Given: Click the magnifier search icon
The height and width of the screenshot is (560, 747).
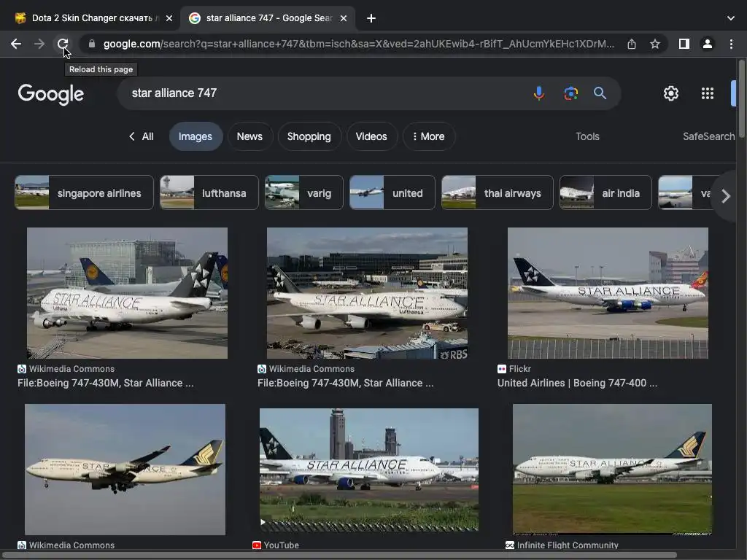Looking at the screenshot, I should 600,93.
